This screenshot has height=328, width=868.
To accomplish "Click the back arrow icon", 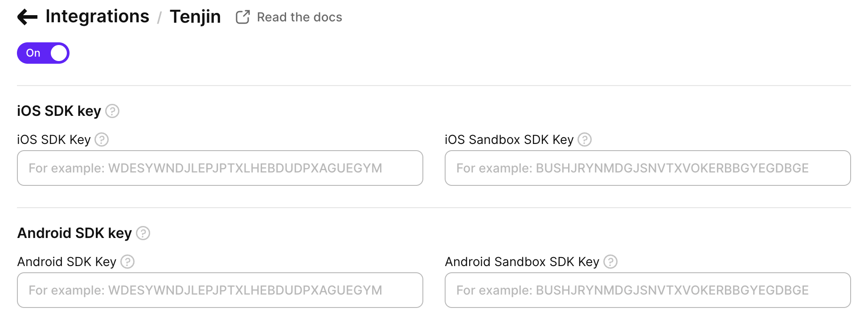I will tap(27, 17).
